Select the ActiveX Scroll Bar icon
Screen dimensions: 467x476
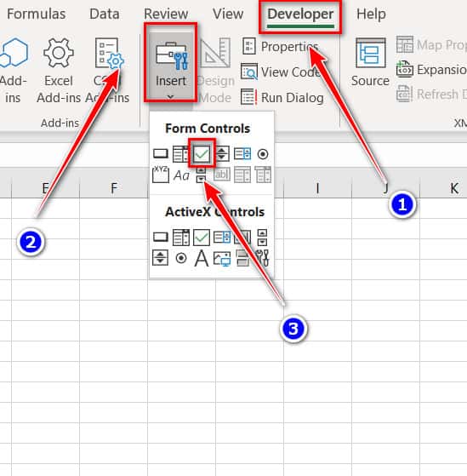click(x=262, y=237)
